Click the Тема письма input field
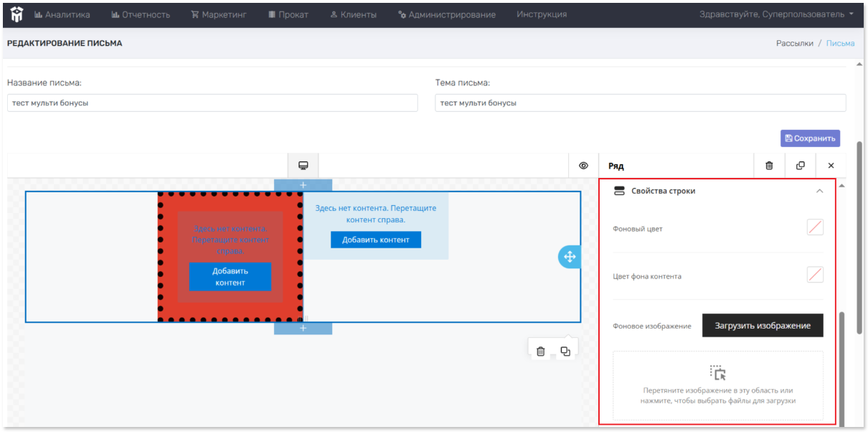The image size is (868, 432). [x=640, y=103]
